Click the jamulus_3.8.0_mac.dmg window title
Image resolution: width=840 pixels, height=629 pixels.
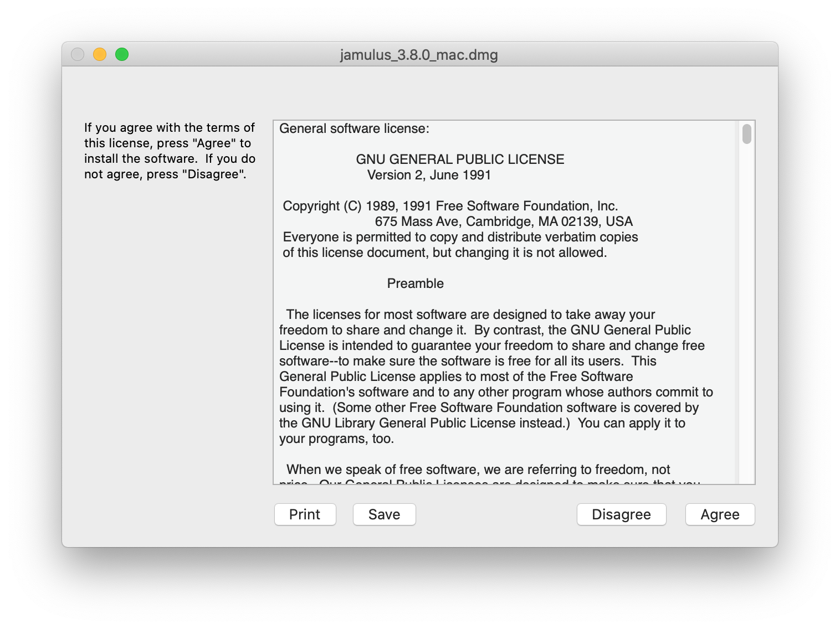[x=419, y=55]
